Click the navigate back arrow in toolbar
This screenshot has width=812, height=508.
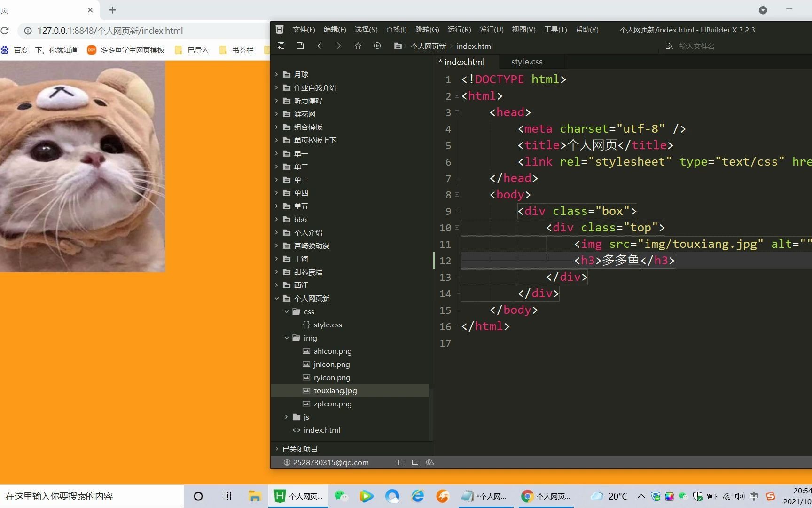[x=320, y=46]
